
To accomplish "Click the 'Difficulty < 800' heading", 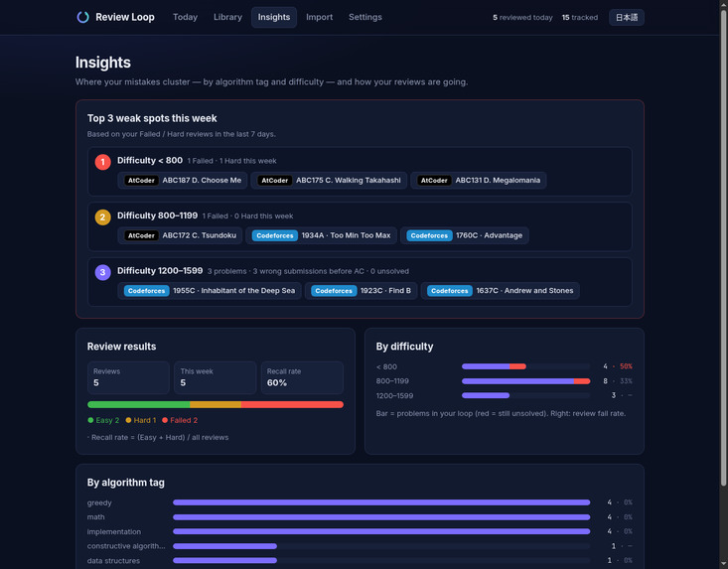I will pyautogui.click(x=150, y=160).
